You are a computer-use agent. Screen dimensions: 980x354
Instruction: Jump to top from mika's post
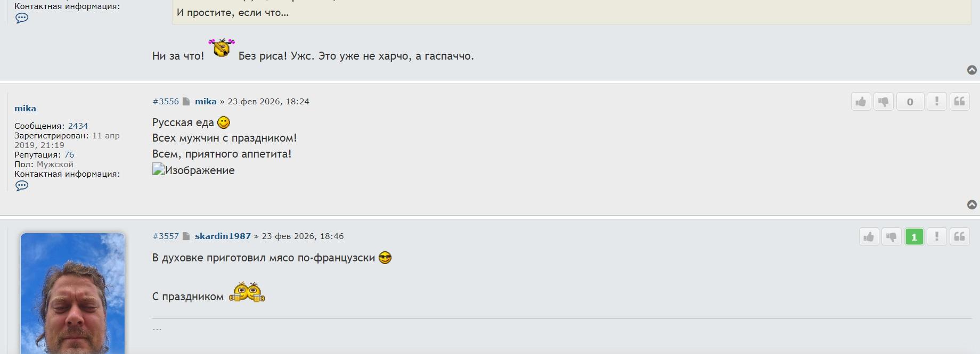[971, 205]
